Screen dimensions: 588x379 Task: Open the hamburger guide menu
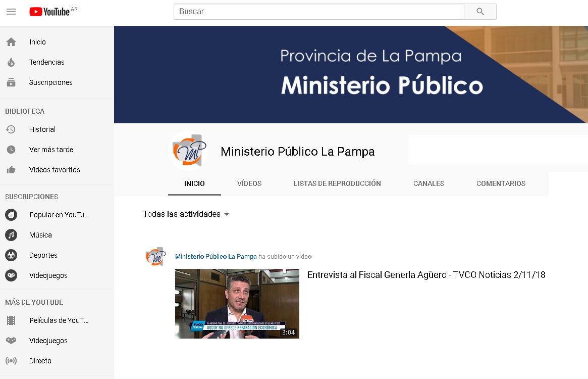tap(11, 12)
